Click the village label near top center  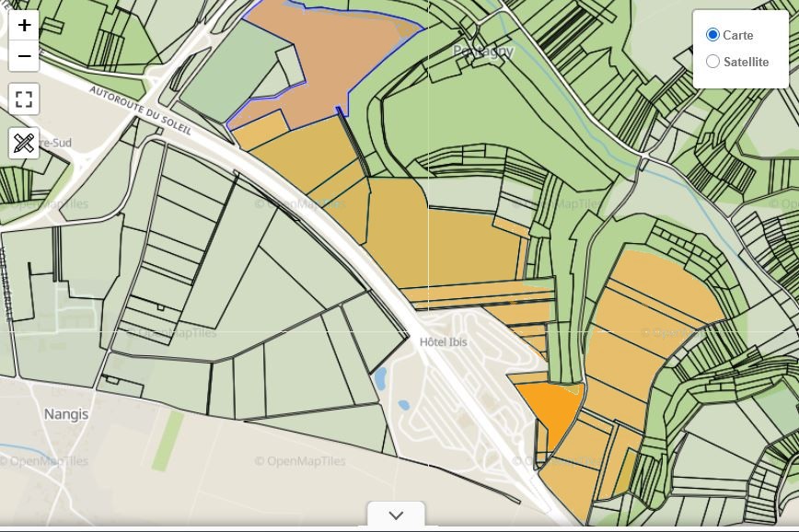(x=483, y=52)
